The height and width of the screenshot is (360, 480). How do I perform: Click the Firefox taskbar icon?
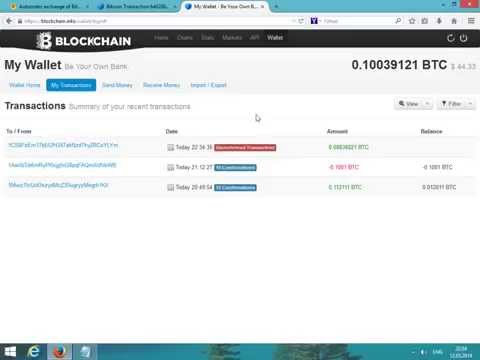[x=59, y=352]
